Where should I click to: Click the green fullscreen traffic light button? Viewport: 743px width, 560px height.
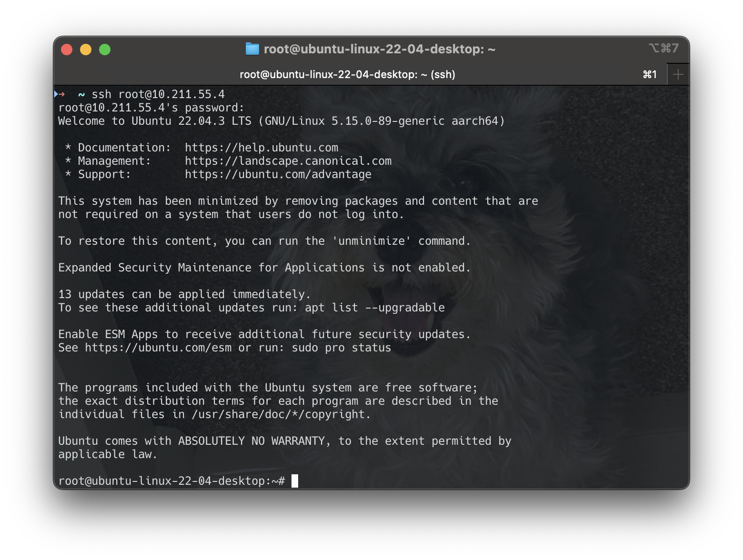tap(105, 49)
